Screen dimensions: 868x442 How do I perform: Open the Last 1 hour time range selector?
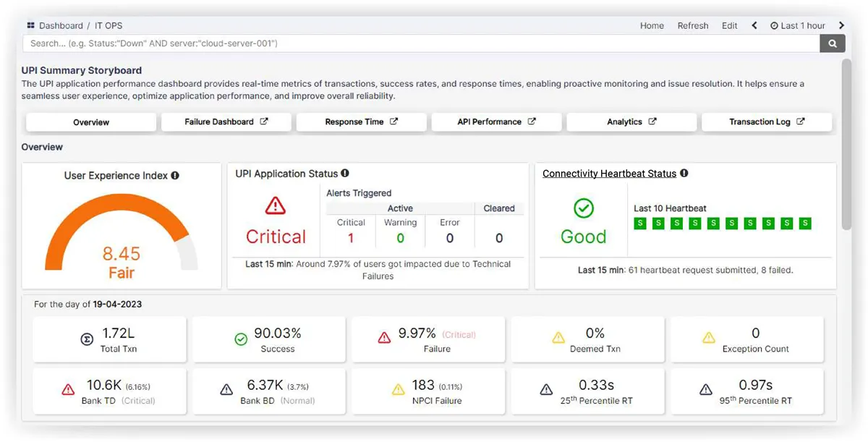[x=797, y=25]
